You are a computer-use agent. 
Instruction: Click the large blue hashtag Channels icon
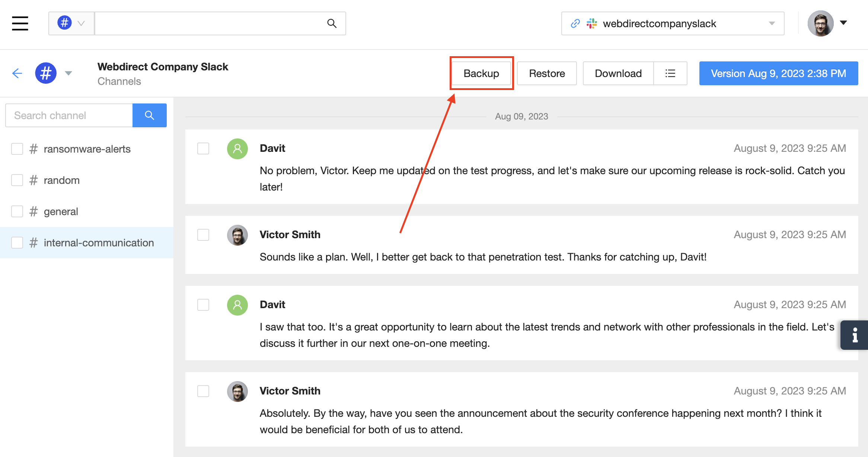(46, 73)
